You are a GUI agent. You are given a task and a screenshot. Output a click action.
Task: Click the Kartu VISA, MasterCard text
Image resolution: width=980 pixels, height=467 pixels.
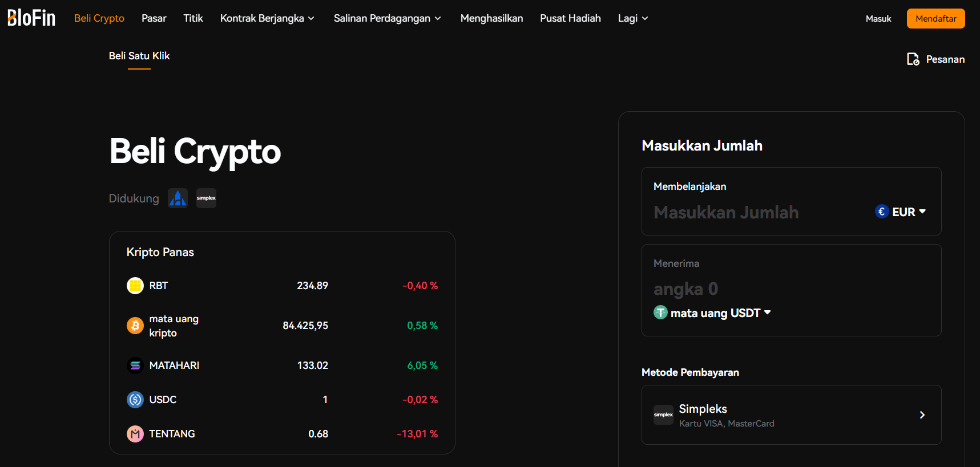click(727, 424)
